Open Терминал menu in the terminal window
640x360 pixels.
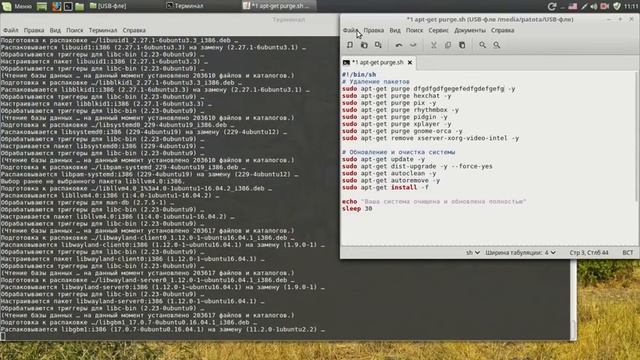[x=103, y=30]
